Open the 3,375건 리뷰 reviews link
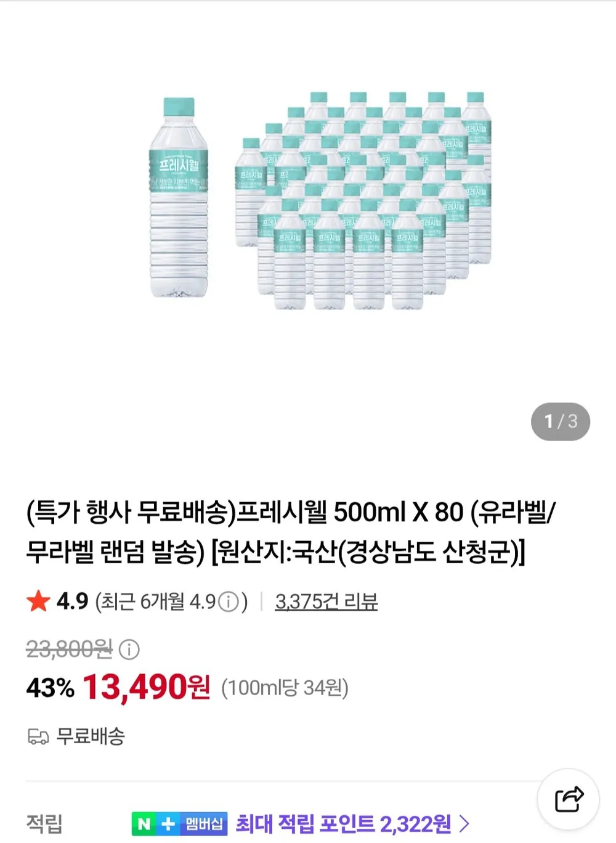This screenshot has height=843, width=616. tap(326, 601)
